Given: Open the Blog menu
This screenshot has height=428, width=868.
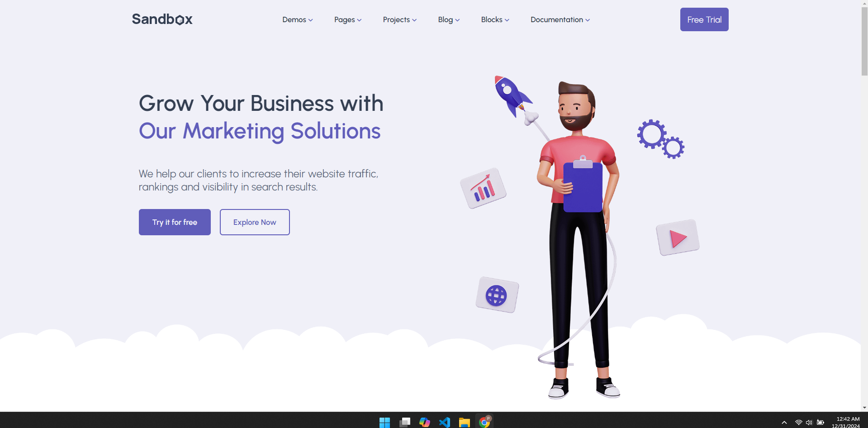Looking at the screenshot, I should pos(449,19).
